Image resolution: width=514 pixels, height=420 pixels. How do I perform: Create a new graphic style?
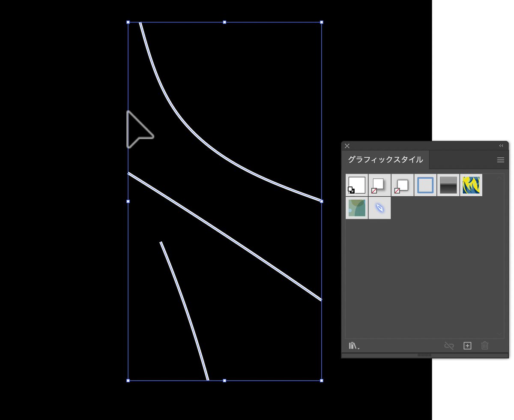(467, 345)
